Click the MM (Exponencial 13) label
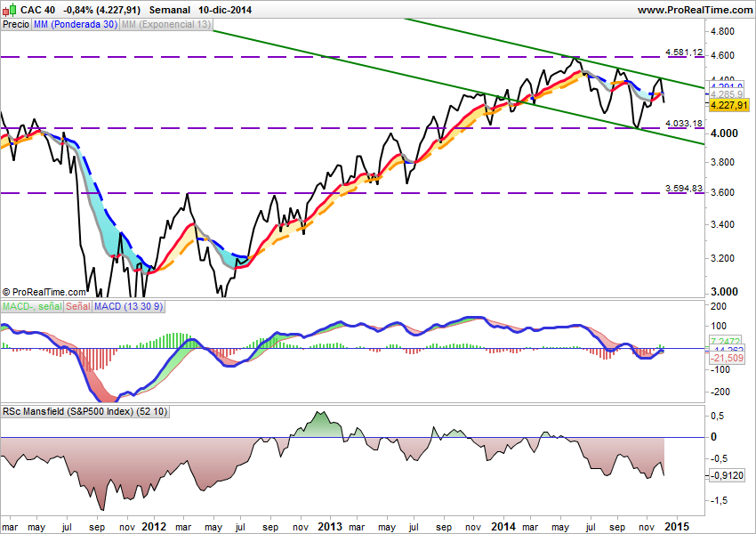756x534 pixels. click(166, 25)
